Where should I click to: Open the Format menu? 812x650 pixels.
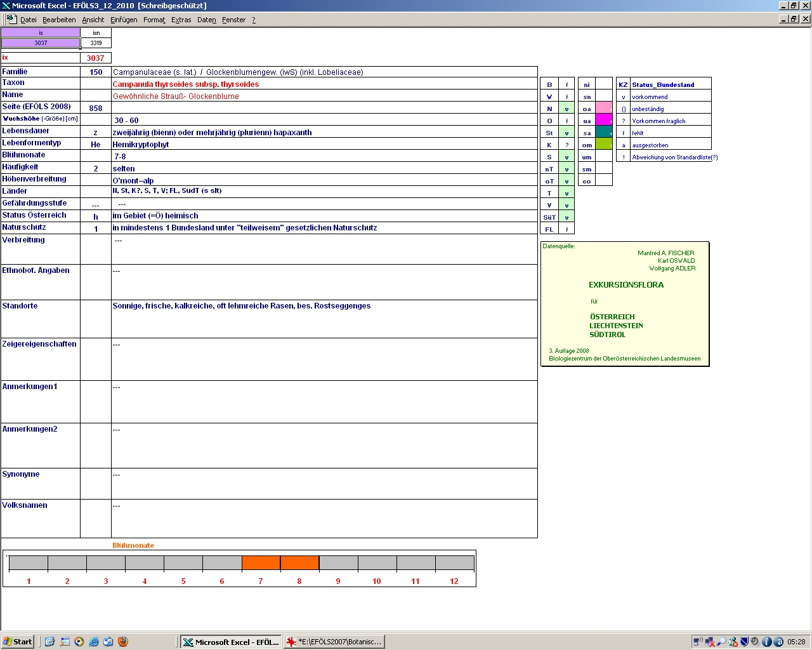point(154,20)
